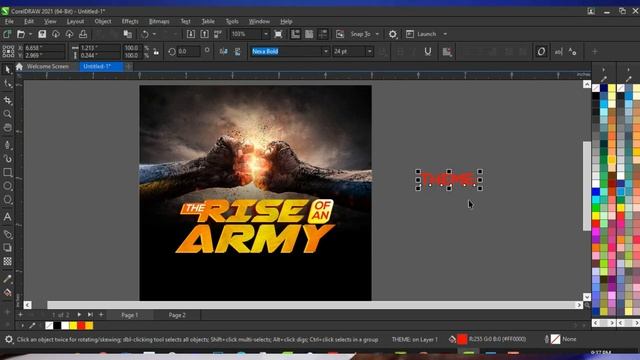Add a new document tab plus button
The height and width of the screenshot is (360, 640).
tap(129, 66)
